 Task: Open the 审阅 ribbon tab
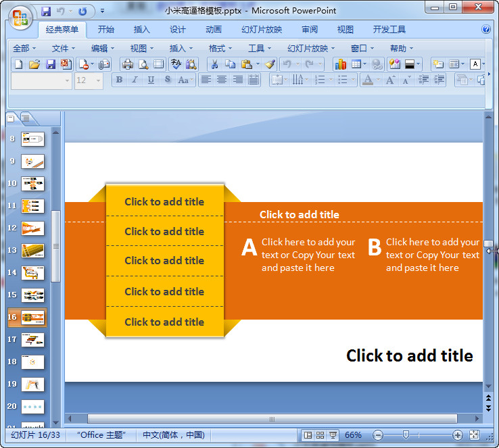(x=310, y=30)
